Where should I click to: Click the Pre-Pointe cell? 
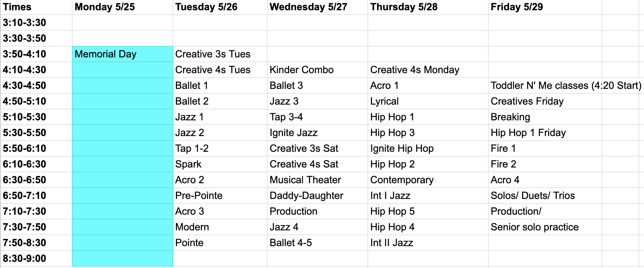220,196
